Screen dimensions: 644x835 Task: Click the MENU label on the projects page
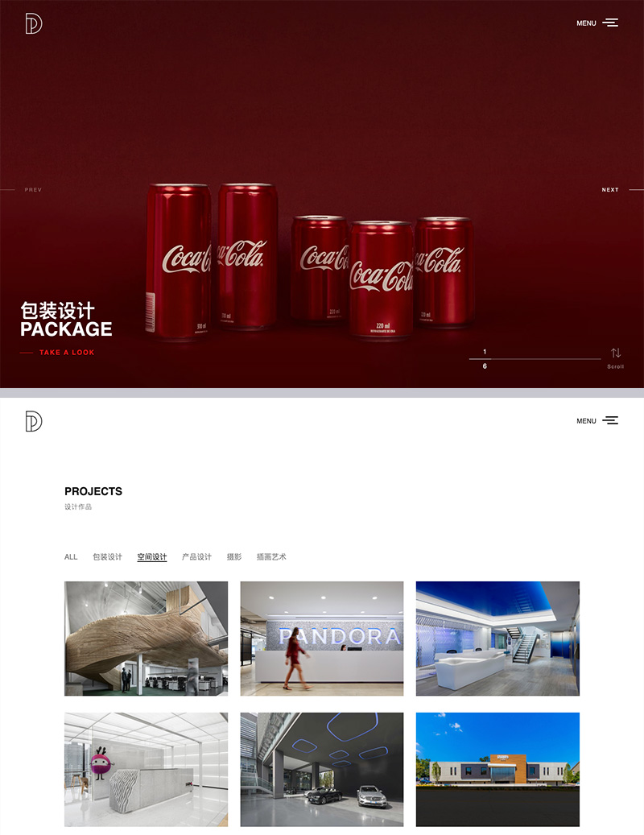point(586,421)
